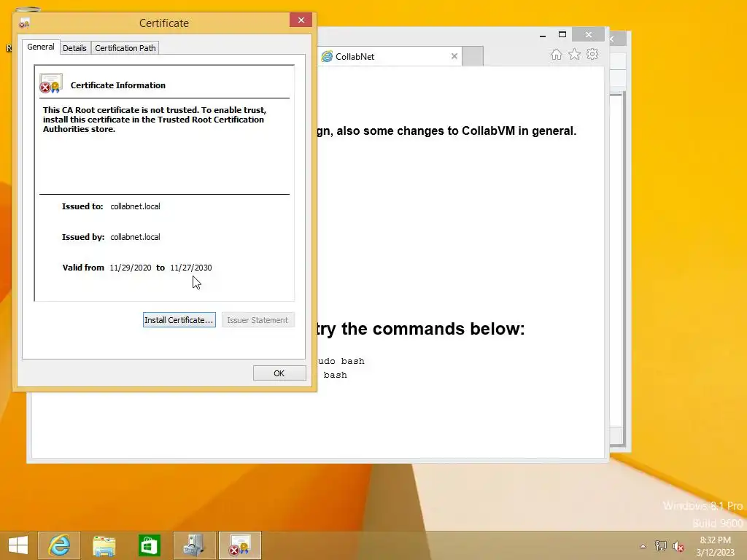Show hidden tray icons arrow
This screenshot has height=560, width=747.
click(643, 546)
